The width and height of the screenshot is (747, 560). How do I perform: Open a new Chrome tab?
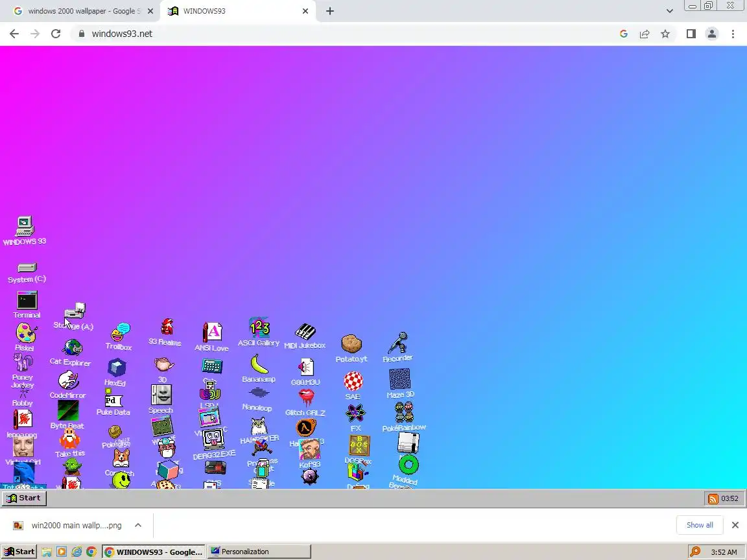329,11
